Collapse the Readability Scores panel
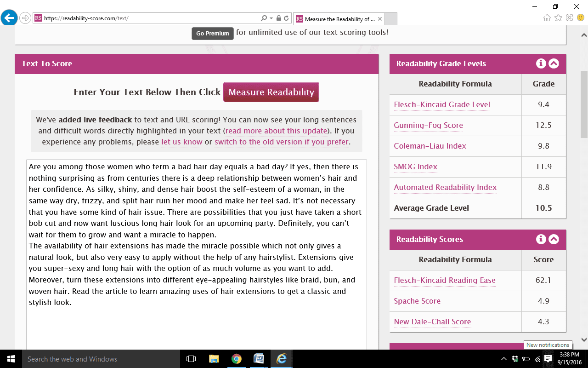Screen dimensions: 588x368 tap(554, 239)
